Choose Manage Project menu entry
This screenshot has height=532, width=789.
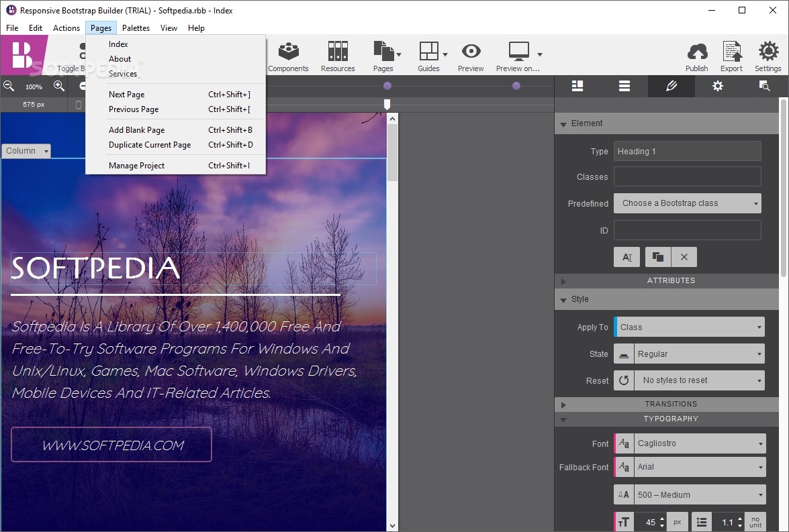(x=175, y=166)
